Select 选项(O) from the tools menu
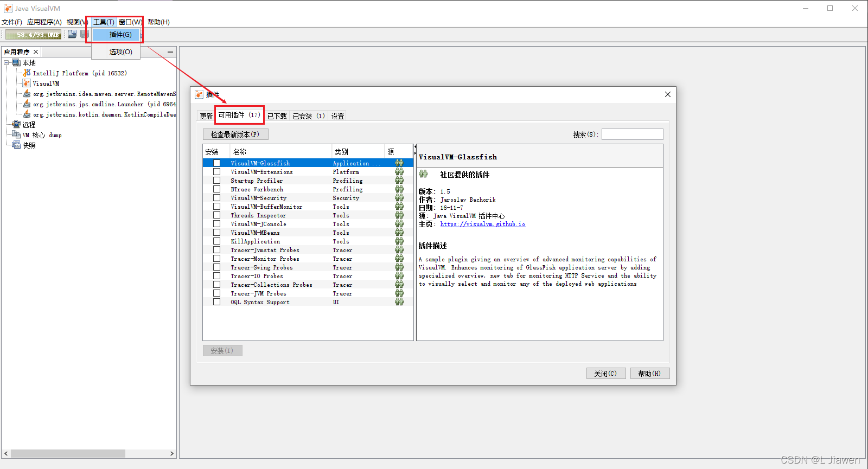The width and height of the screenshot is (868, 469). click(x=116, y=52)
